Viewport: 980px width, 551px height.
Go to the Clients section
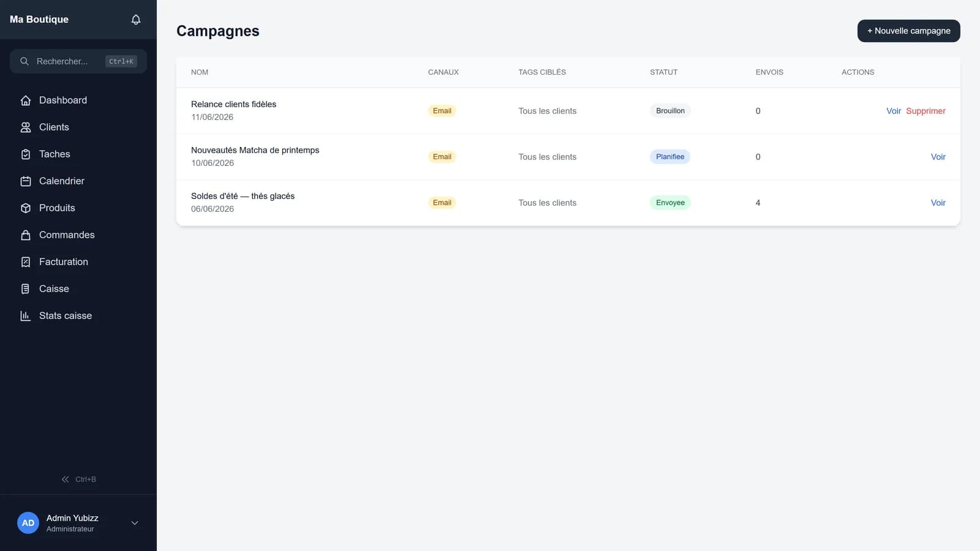tap(78, 127)
